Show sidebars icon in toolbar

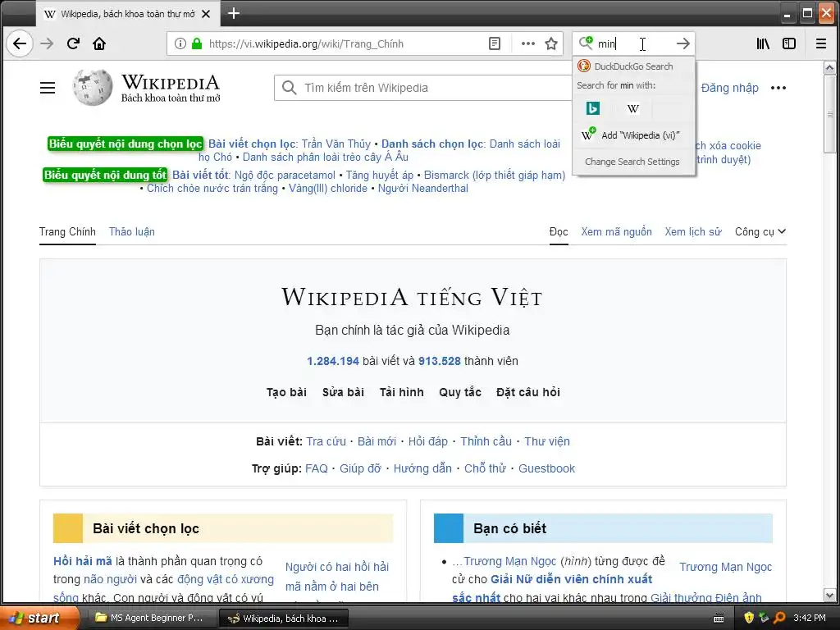click(789, 43)
